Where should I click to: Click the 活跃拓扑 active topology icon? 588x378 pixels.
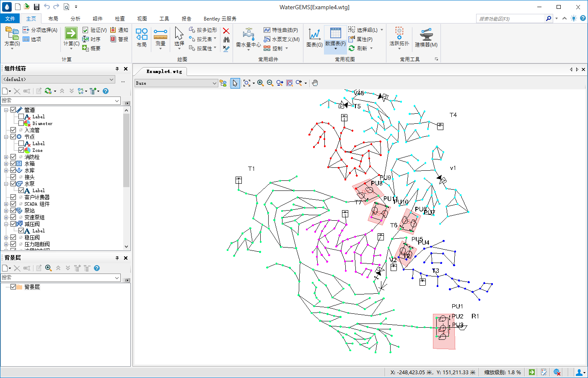pos(399,32)
